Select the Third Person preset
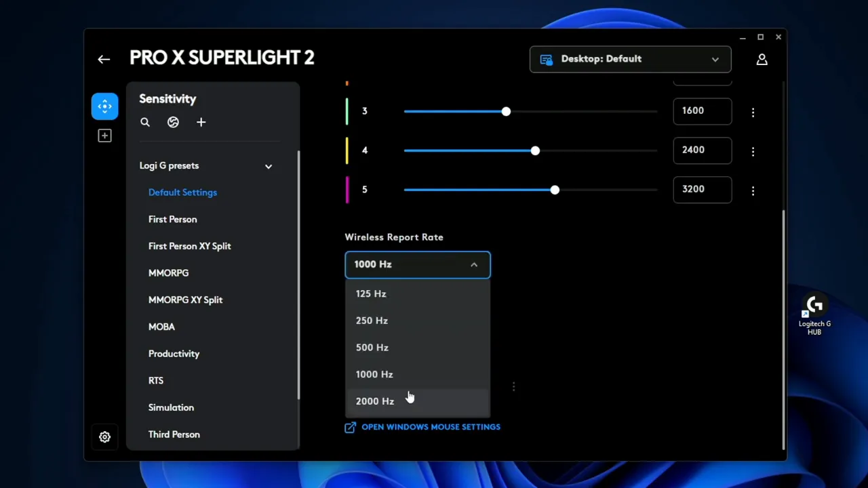The image size is (868, 488). tap(174, 434)
